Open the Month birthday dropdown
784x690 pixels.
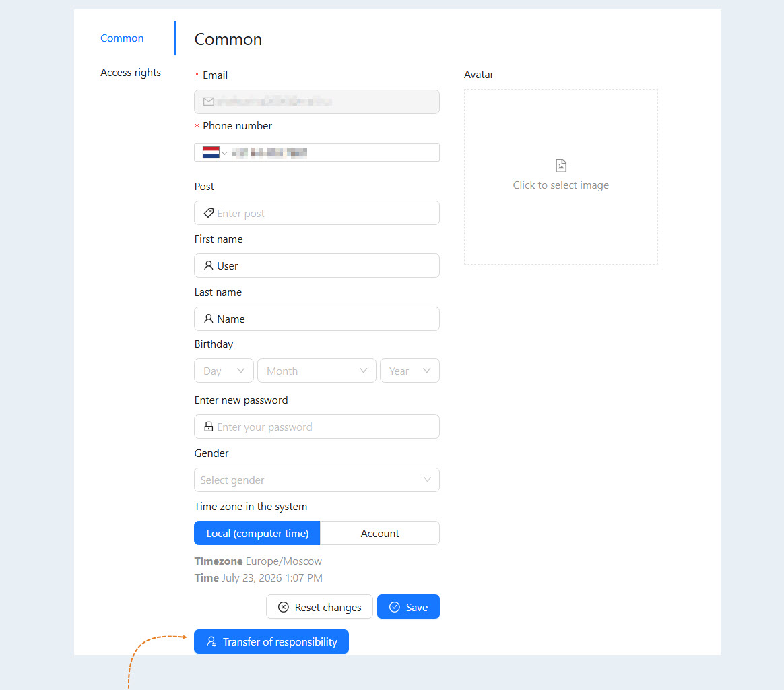pyautogui.click(x=317, y=371)
